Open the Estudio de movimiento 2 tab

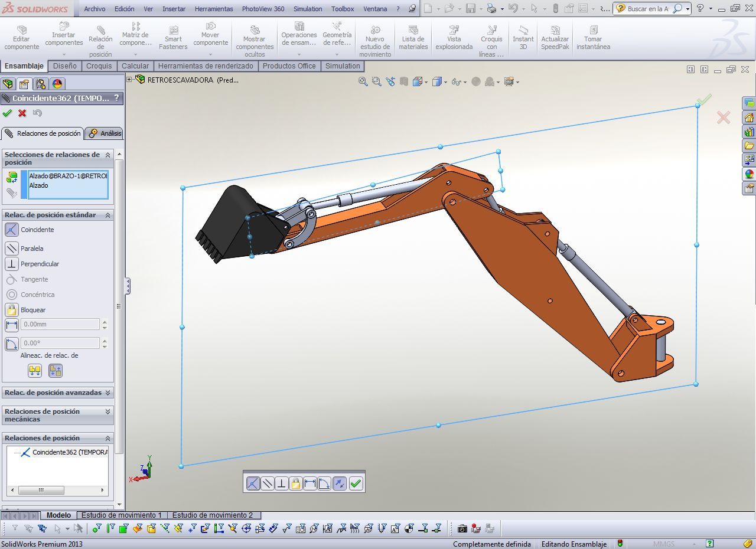pyautogui.click(x=213, y=515)
